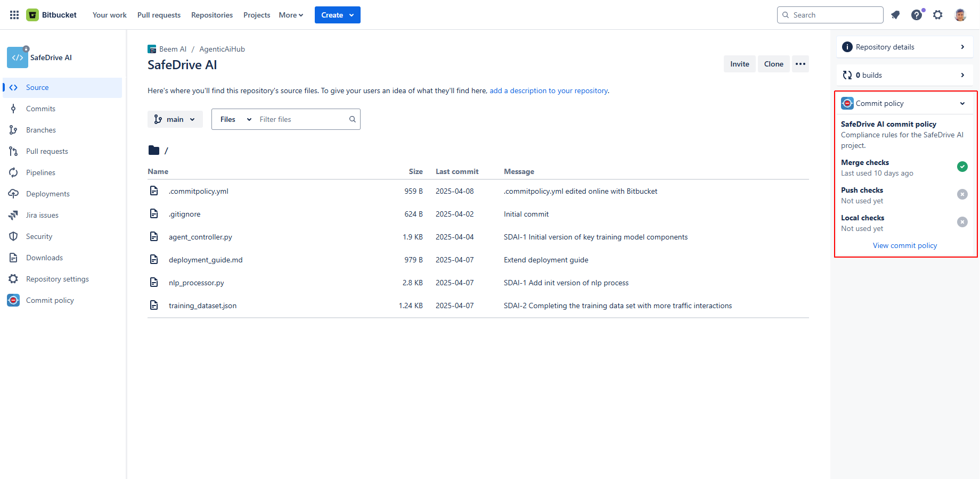Viewport: 980px width, 479px height.
Task: Open the help question mark icon
Action: pyautogui.click(x=917, y=15)
